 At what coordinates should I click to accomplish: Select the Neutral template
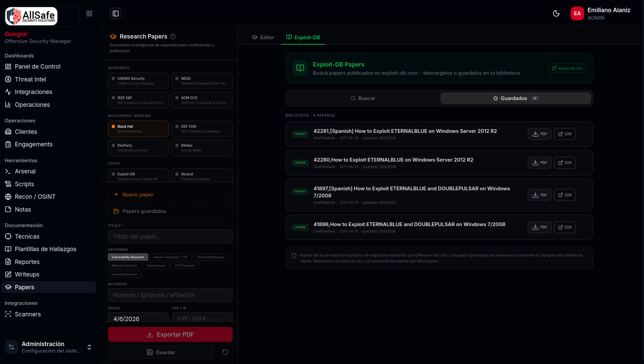pyautogui.click(x=202, y=175)
